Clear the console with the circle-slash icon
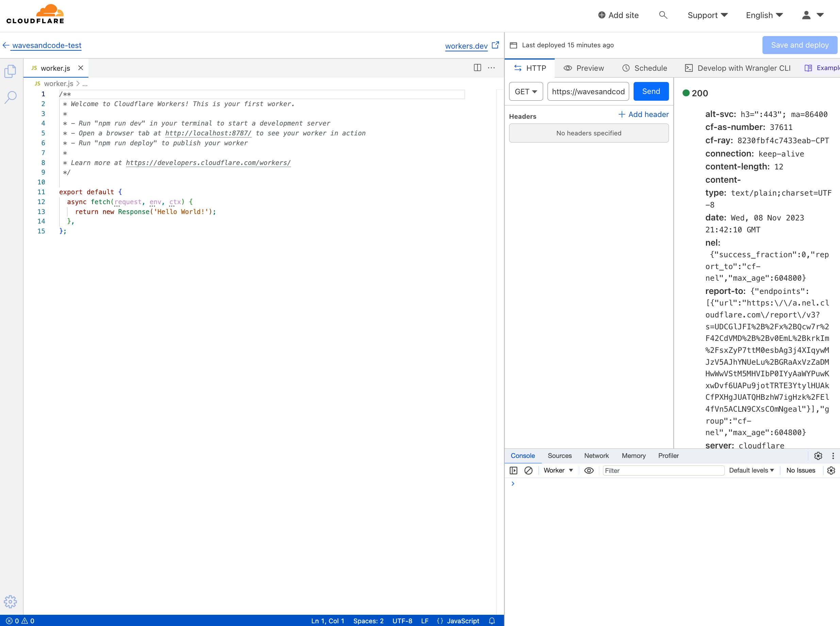840x626 pixels. point(529,470)
